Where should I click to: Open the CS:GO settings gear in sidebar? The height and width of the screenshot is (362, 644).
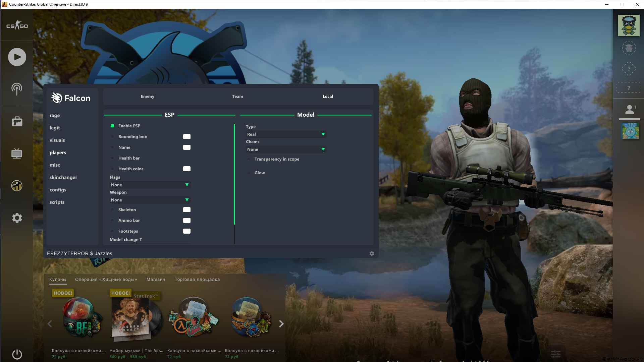(17, 218)
